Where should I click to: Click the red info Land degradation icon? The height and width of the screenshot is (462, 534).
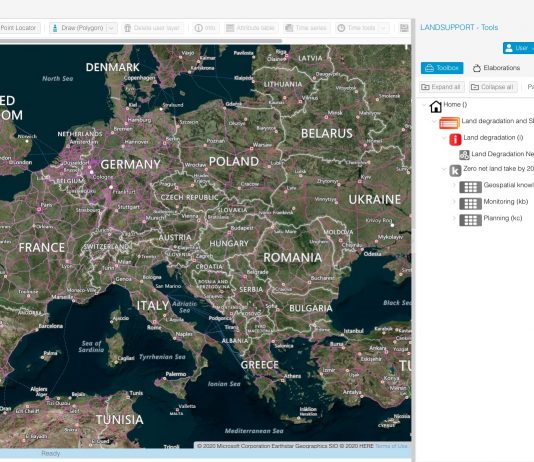pyautogui.click(x=455, y=140)
